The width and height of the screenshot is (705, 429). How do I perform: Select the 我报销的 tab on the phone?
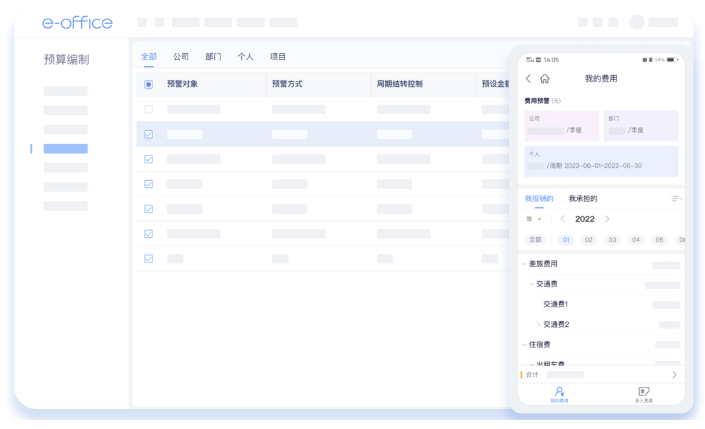tap(539, 199)
